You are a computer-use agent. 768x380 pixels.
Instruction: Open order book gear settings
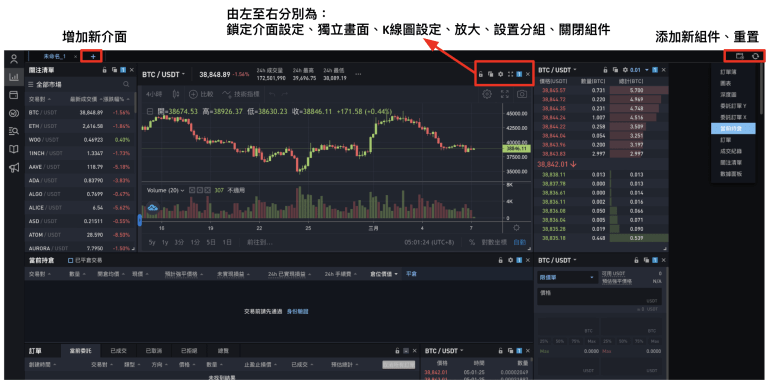625,70
